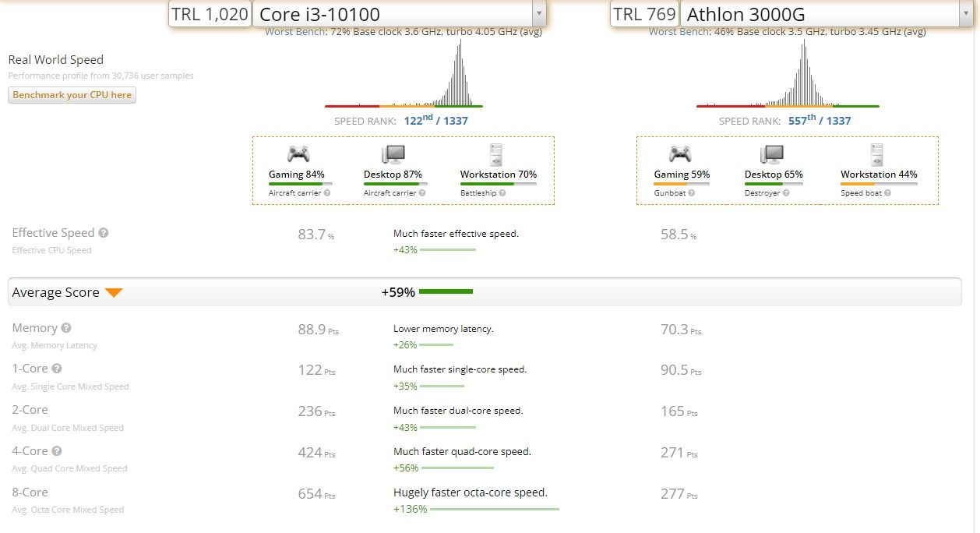Click the Core i3-10100 desktop monitor icon

(393, 154)
